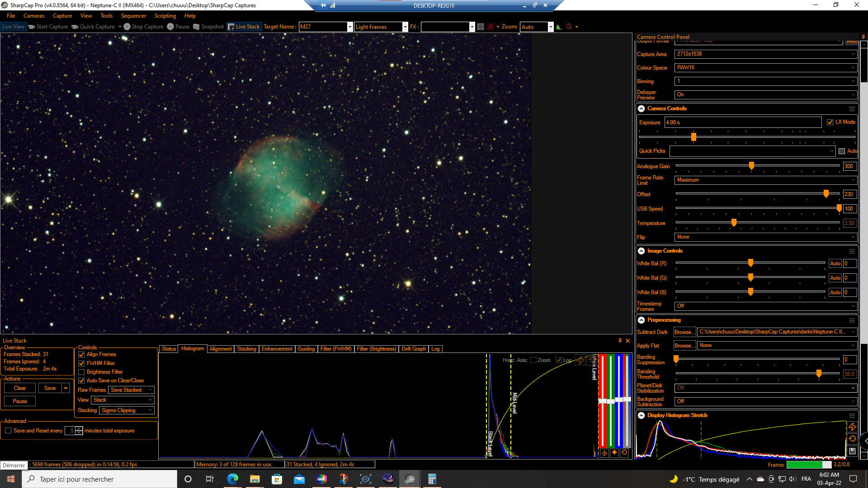Viewport: 868px width, 488px height.
Task: Reset the Display Histogram Stretch
Action: coord(852,439)
